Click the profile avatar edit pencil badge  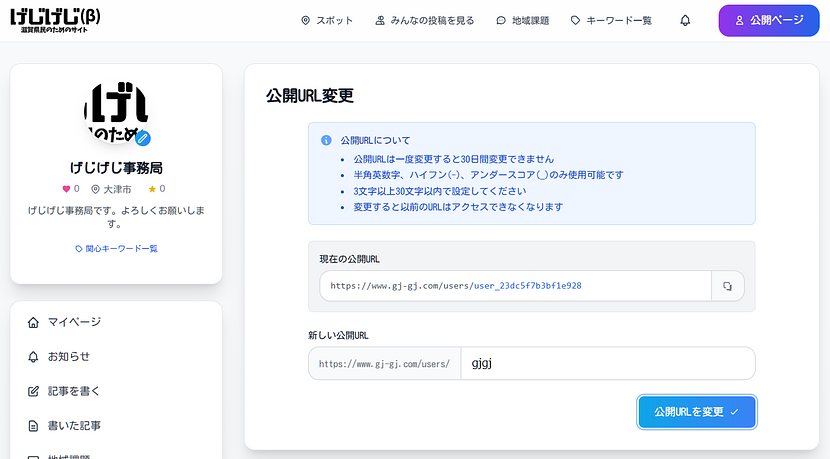pyautogui.click(x=143, y=136)
